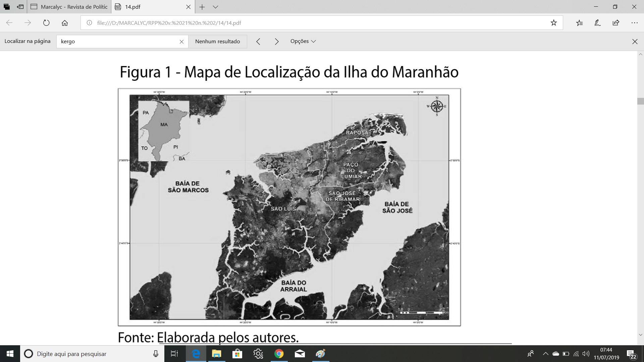The image size is (644, 362).
Task: Close the 14.pdf tab
Action: 188,7
